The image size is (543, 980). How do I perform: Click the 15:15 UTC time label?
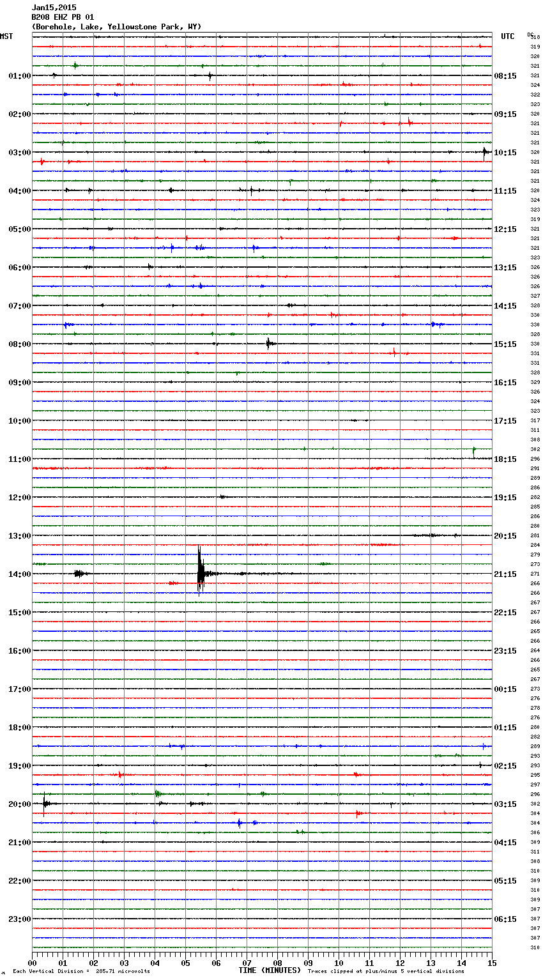(505, 344)
